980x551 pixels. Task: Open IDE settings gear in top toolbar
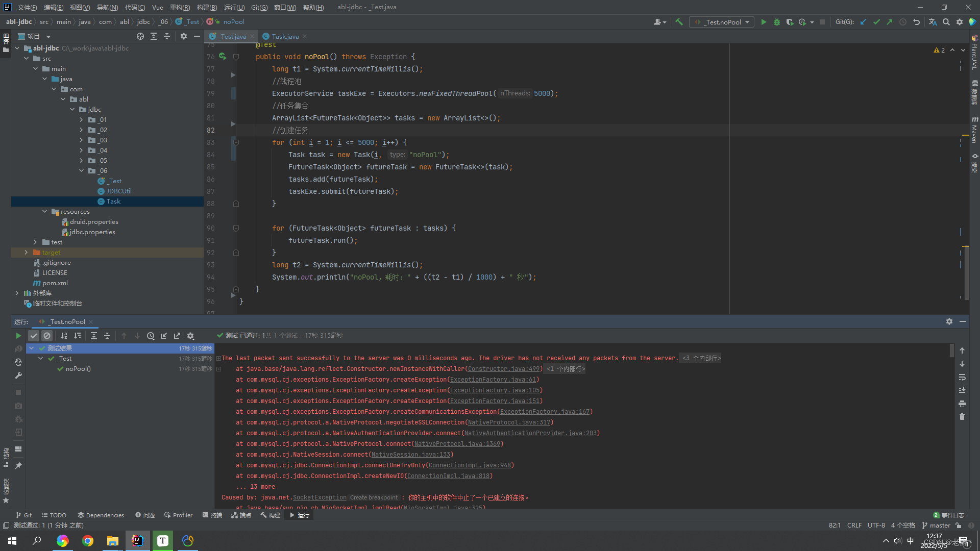[960, 22]
